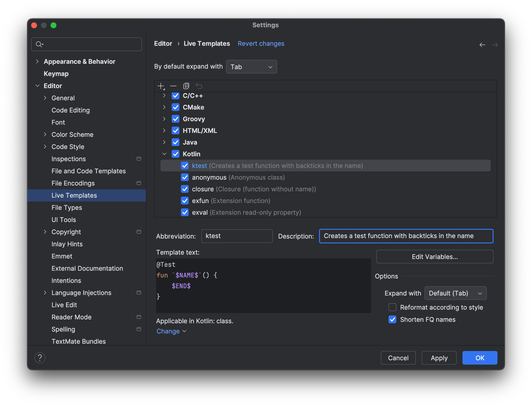Expand Appearance & Behavior section
The height and width of the screenshot is (406, 532).
(37, 61)
